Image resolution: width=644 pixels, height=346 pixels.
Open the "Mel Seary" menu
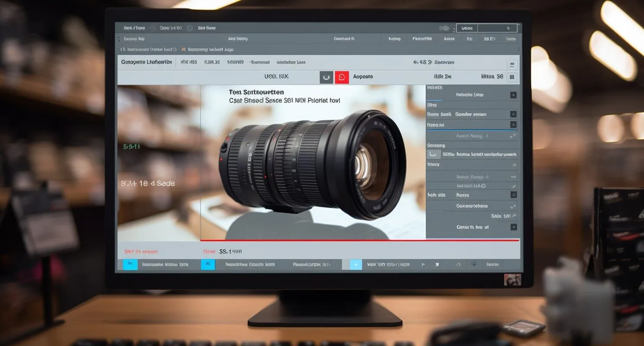238,39
